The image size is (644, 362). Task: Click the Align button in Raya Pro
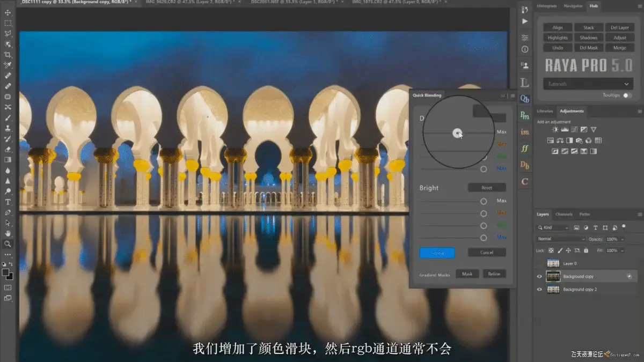[558, 27]
